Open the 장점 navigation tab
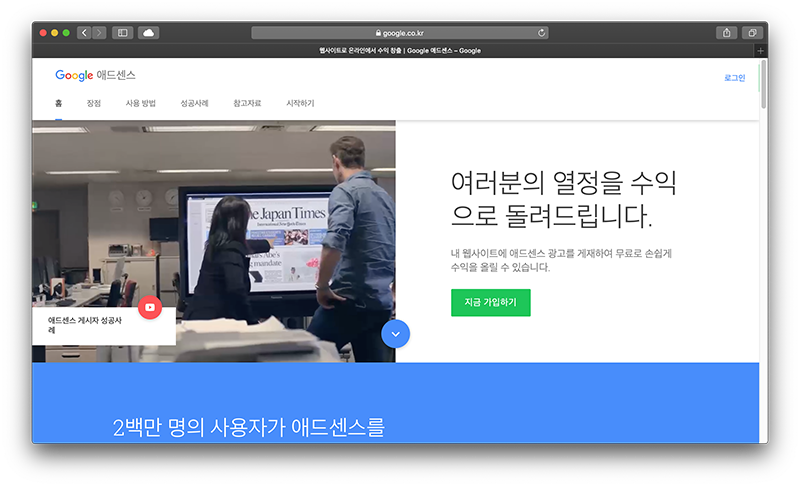This screenshot has width=800, height=486. tap(93, 104)
